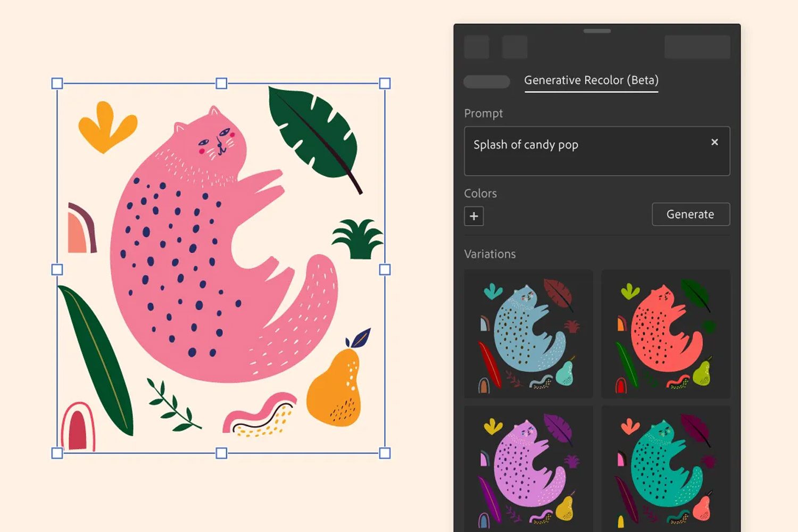Clear the prompt with the X icon

(x=714, y=142)
